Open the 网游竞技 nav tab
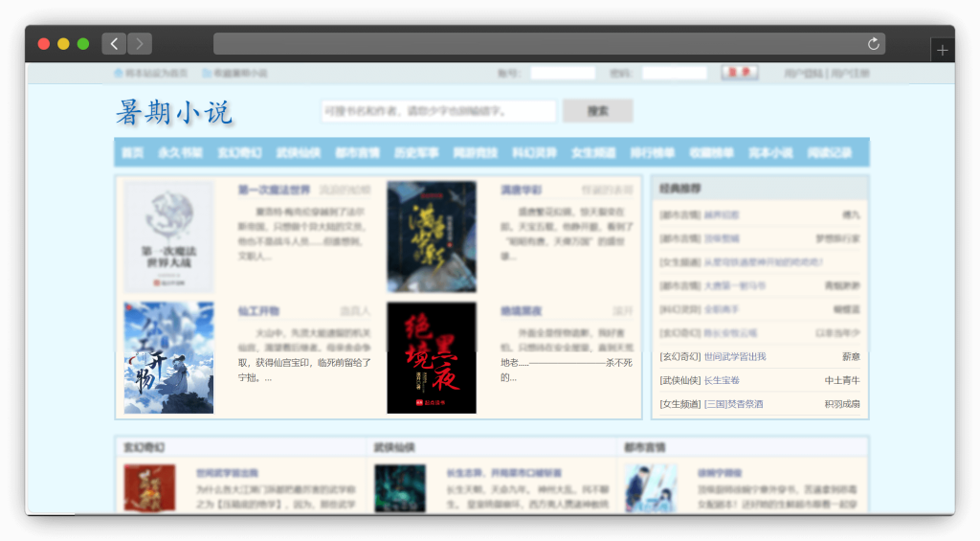 (x=476, y=152)
